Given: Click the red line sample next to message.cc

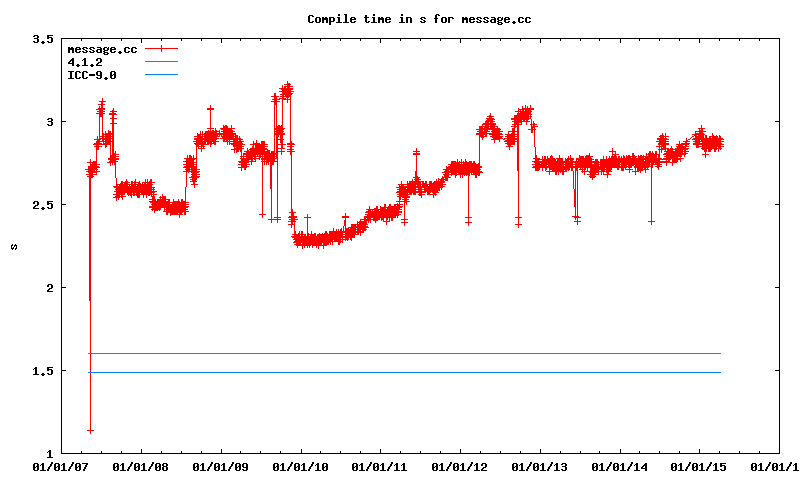Looking at the screenshot, I should 161,49.
